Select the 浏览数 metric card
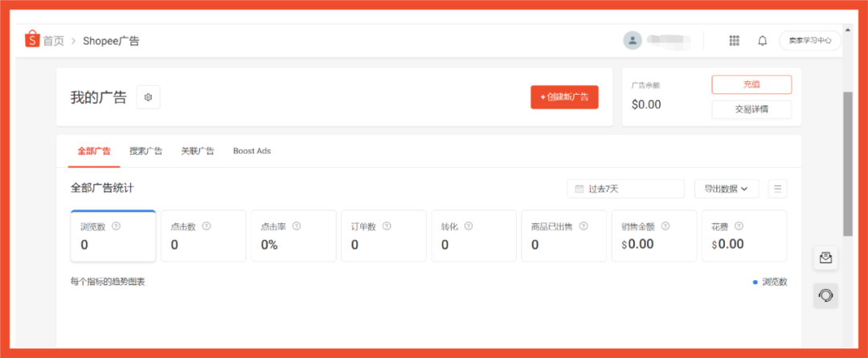This screenshot has width=868, height=358. click(x=113, y=236)
